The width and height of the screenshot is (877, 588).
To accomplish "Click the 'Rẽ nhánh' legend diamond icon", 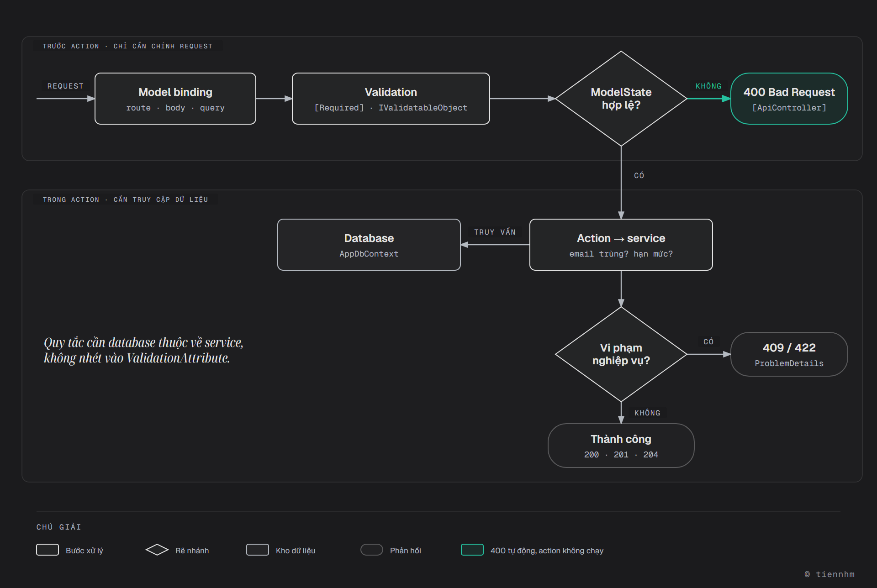I will [x=157, y=550].
